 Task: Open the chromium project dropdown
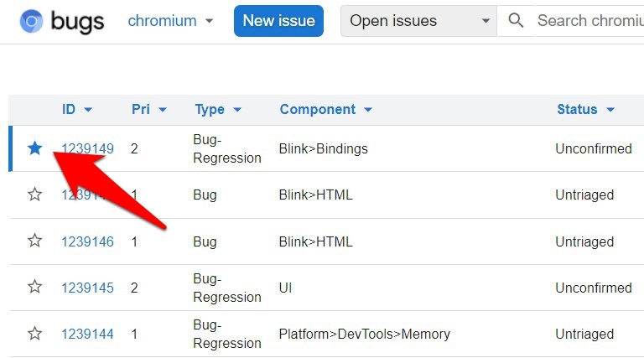[170, 20]
